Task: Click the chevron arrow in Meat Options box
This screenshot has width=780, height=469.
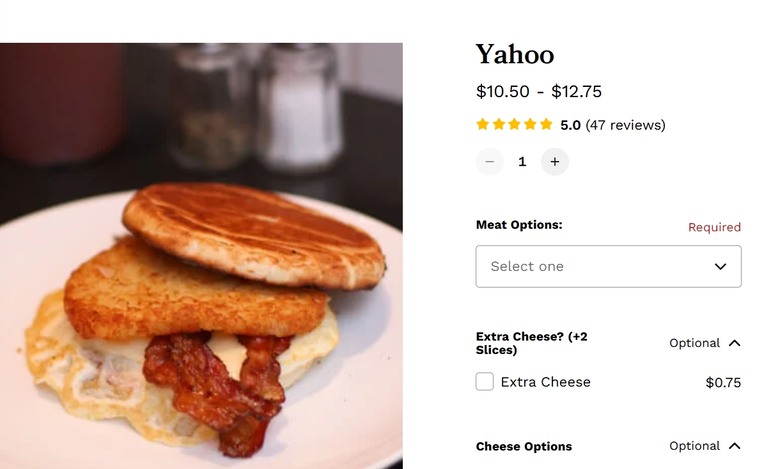Action: pos(720,267)
